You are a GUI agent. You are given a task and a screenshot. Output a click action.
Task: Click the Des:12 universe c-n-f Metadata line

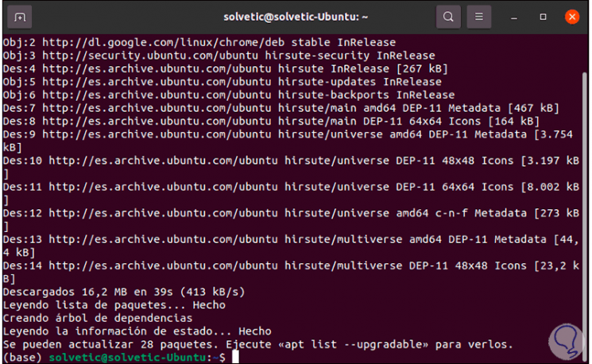click(291, 219)
